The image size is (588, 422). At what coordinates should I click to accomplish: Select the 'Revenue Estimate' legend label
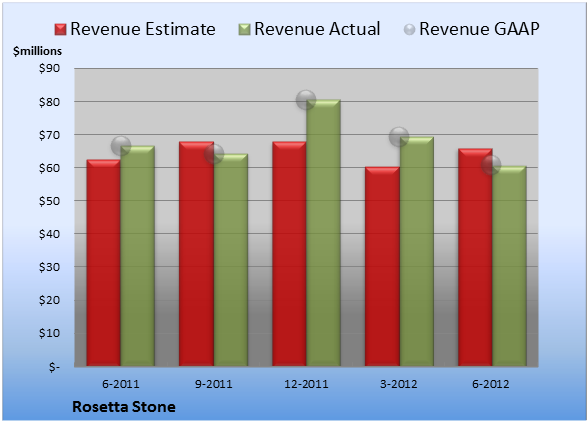pos(143,29)
